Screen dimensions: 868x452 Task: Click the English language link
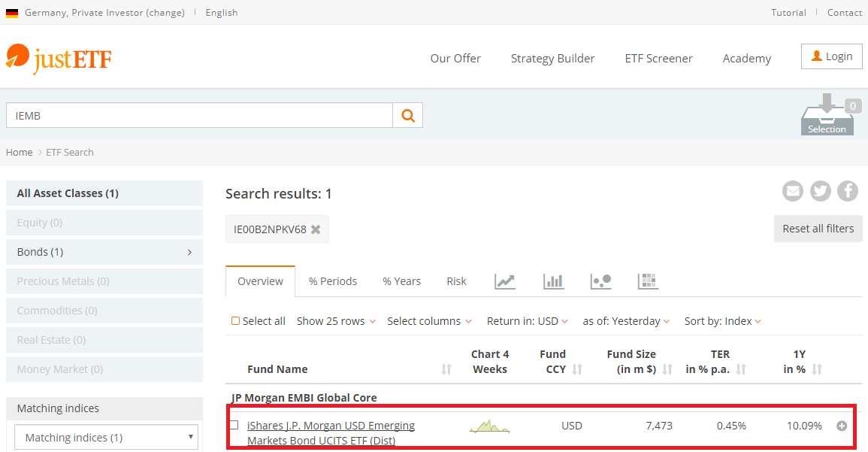coord(222,12)
